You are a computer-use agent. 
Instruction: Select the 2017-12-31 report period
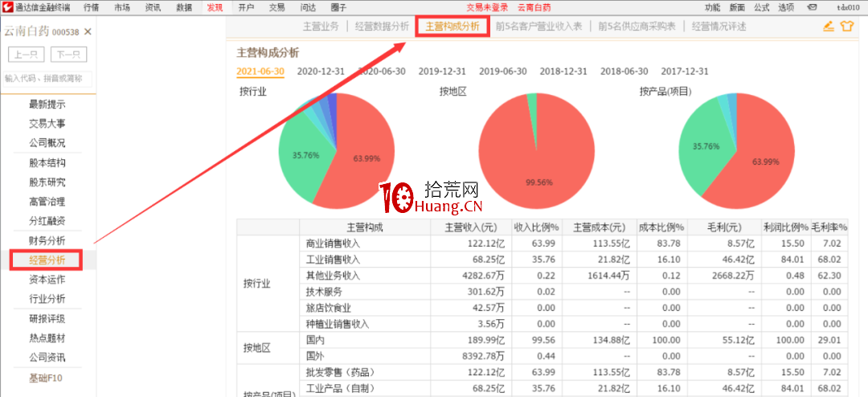click(684, 72)
